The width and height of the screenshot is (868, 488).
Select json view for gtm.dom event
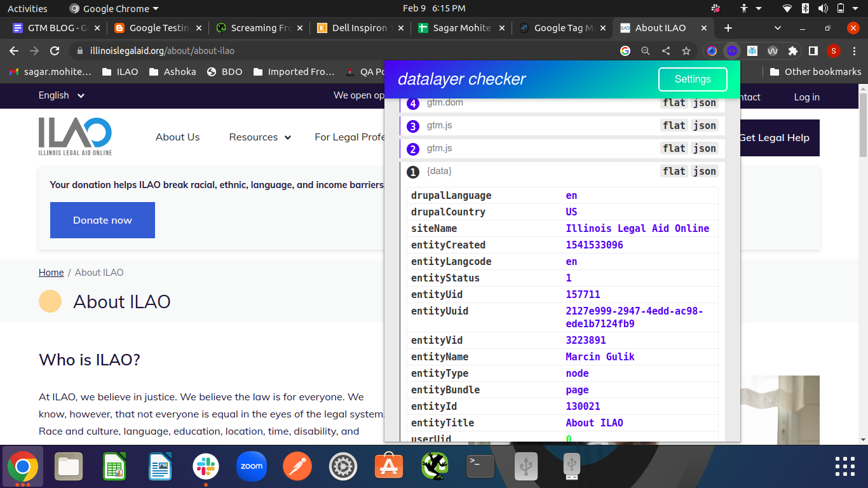705,103
